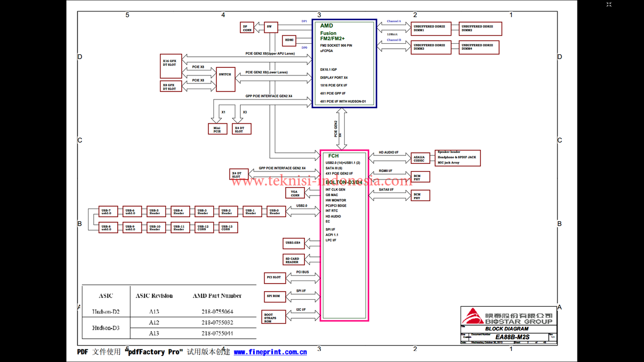The height and width of the screenshot is (362, 644).
Task: Select the SPI ROM box
Action: (275, 296)
